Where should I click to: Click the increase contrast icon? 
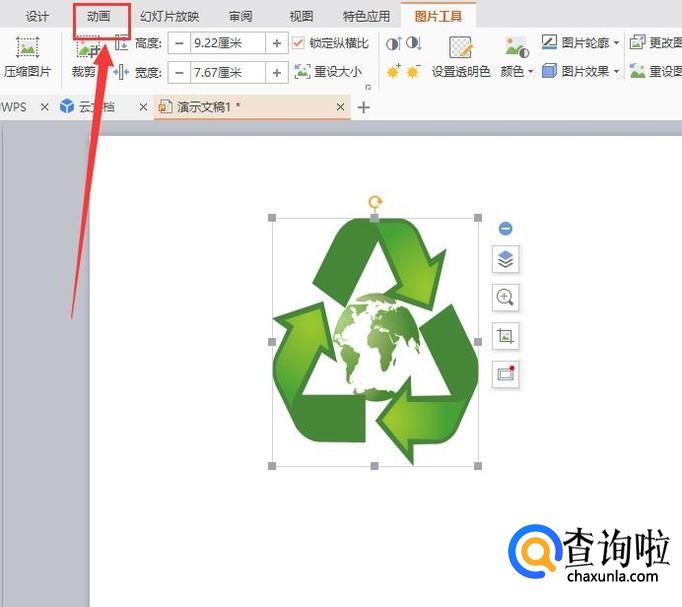[393, 43]
